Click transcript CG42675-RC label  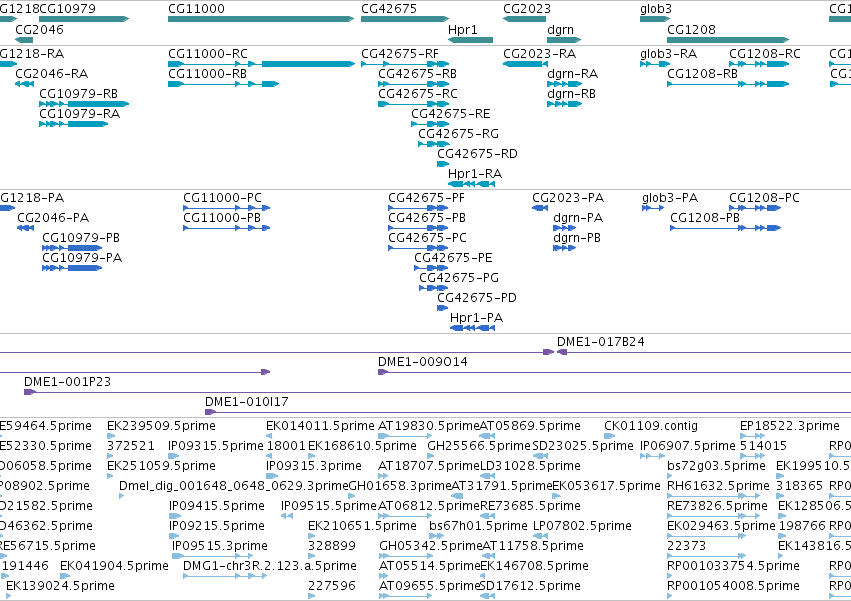pyautogui.click(x=418, y=94)
